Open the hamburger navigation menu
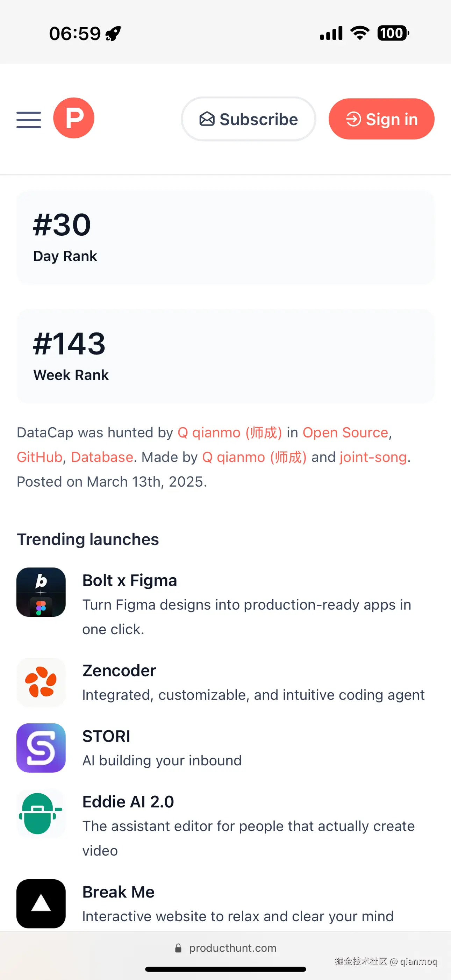Viewport: 451px width, 980px height. point(29,120)
